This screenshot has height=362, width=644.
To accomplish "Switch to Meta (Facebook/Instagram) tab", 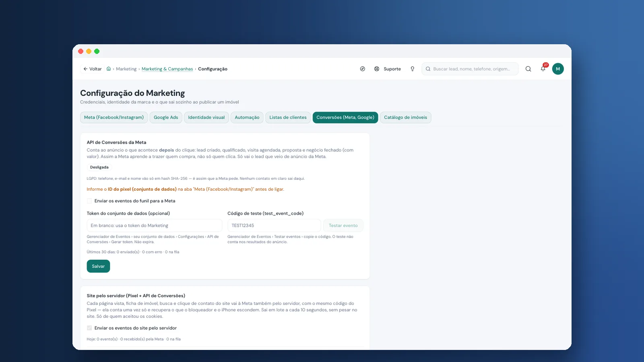I will (114, 117).
